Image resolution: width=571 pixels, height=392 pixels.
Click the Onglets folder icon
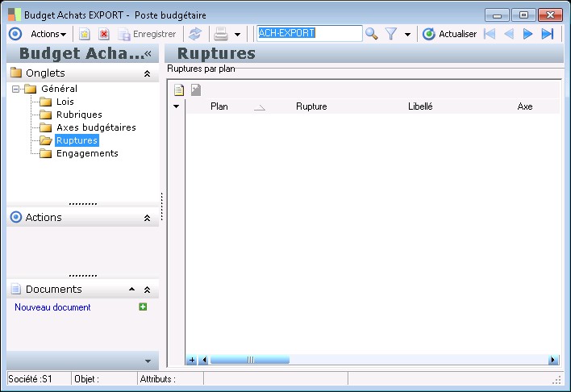tap(16, 73)
